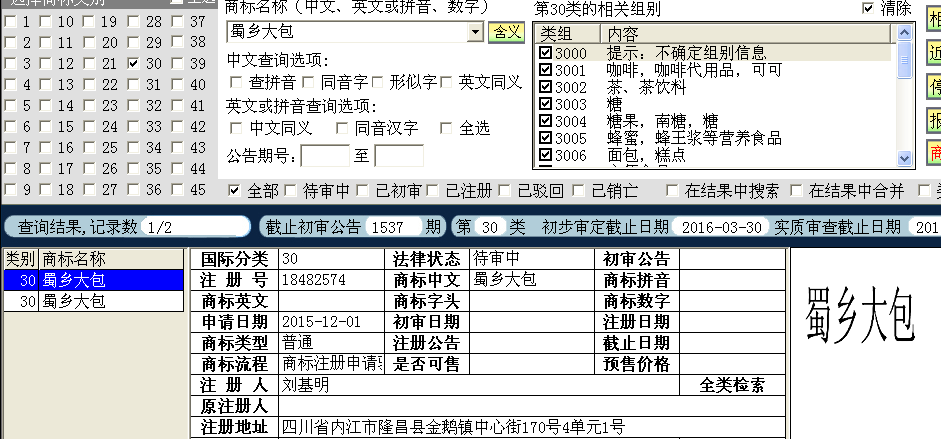Open the trademark name dropdown arrow
The height and width of the screenshot is (439, 941).
[475, 32]
